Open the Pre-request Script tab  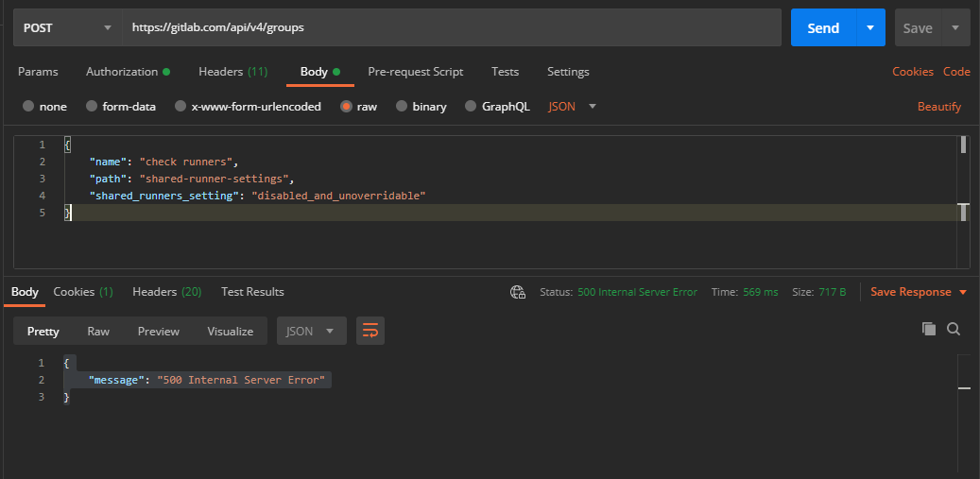coord(415,72)
